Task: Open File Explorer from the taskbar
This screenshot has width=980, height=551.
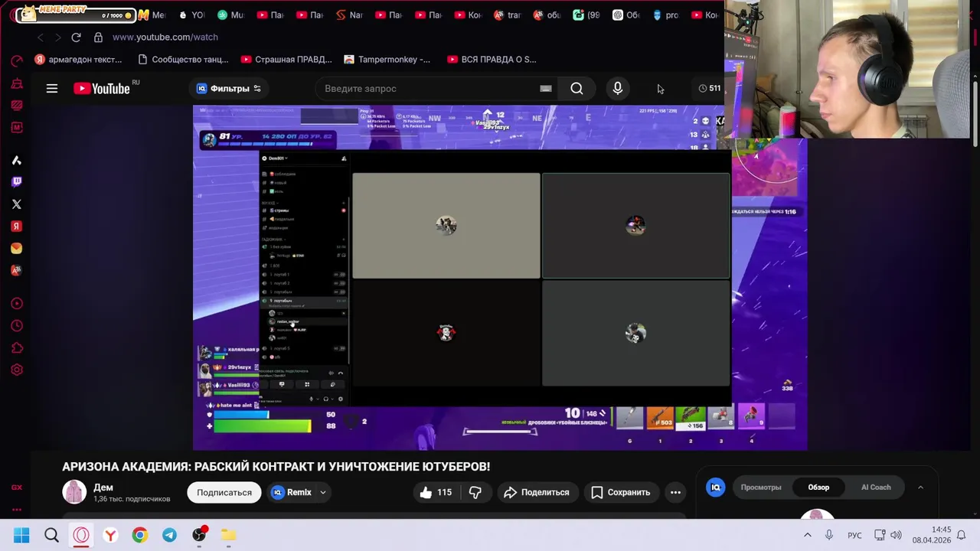Action: coord(228,535)
